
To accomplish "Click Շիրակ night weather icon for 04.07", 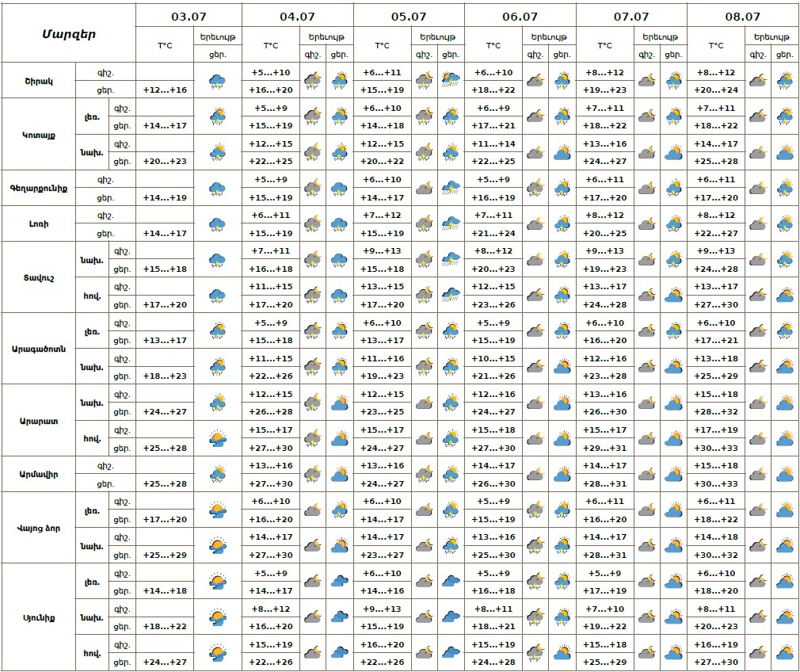I will click(313, 81).
